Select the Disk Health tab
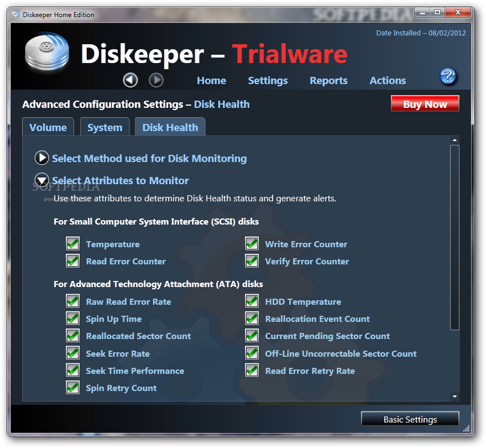Screen dimensions: 486x448 point(170,127)
